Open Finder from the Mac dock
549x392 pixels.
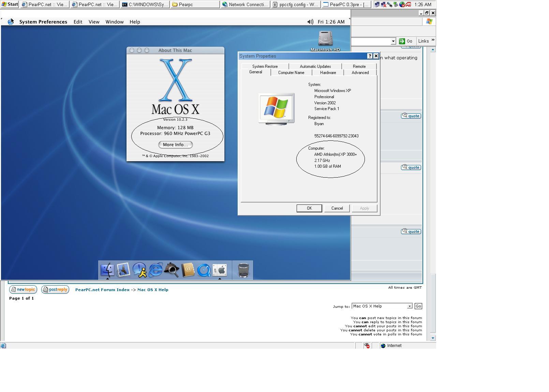coord(107,270)
